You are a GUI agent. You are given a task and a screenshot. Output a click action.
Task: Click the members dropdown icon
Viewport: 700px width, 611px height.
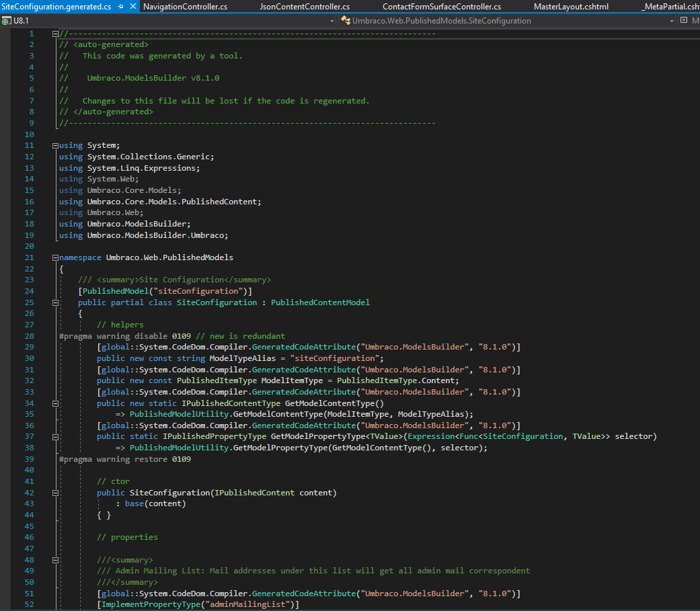point(684,20)
